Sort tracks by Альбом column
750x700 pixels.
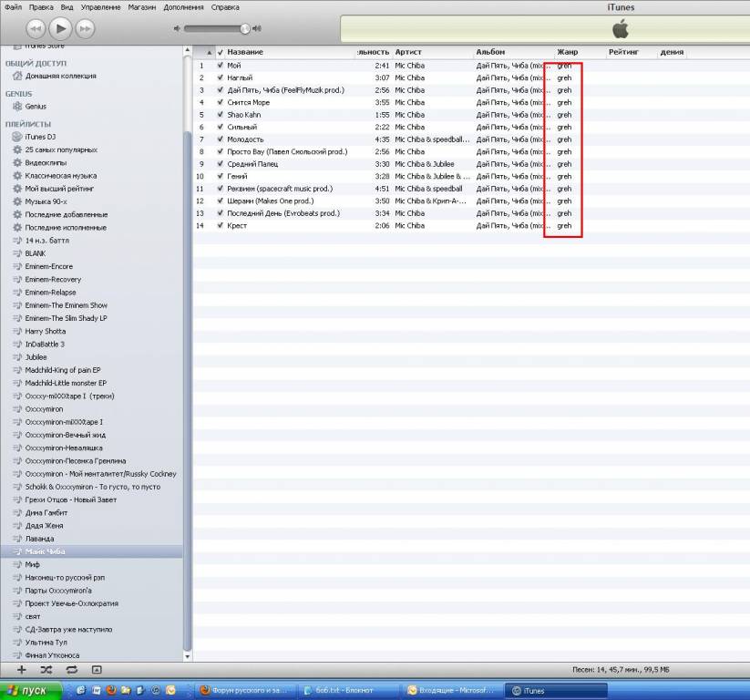(490, 52)
